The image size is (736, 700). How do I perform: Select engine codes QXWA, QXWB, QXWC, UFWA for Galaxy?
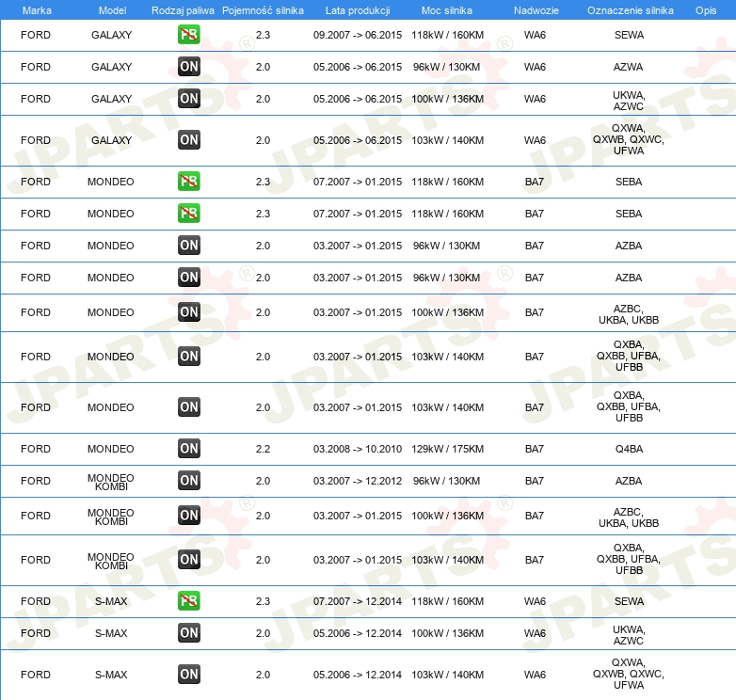[629, 139]
